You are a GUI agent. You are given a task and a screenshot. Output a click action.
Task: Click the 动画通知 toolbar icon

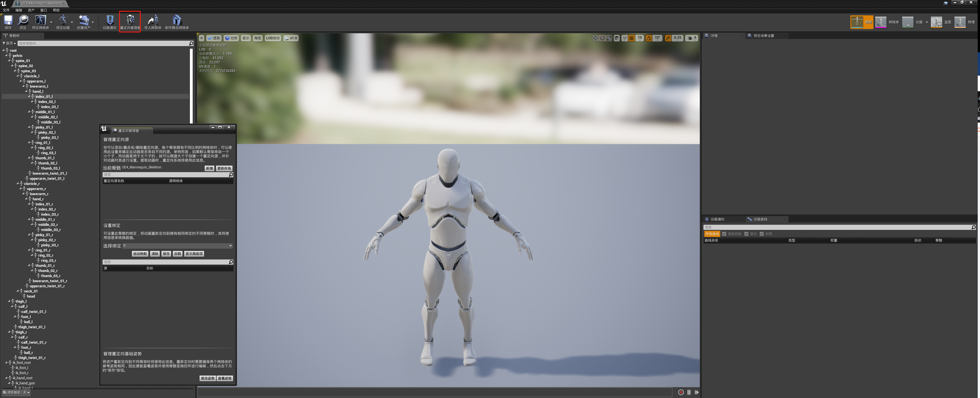[x=109, y=20]
